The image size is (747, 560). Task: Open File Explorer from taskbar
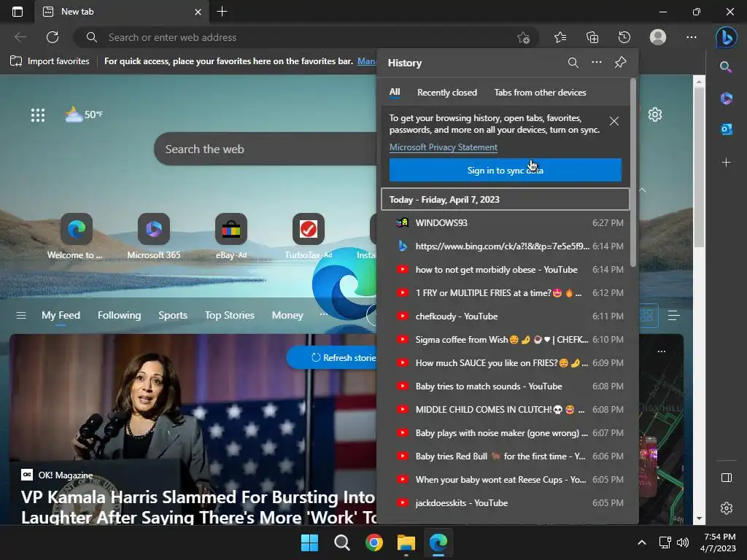406,542
